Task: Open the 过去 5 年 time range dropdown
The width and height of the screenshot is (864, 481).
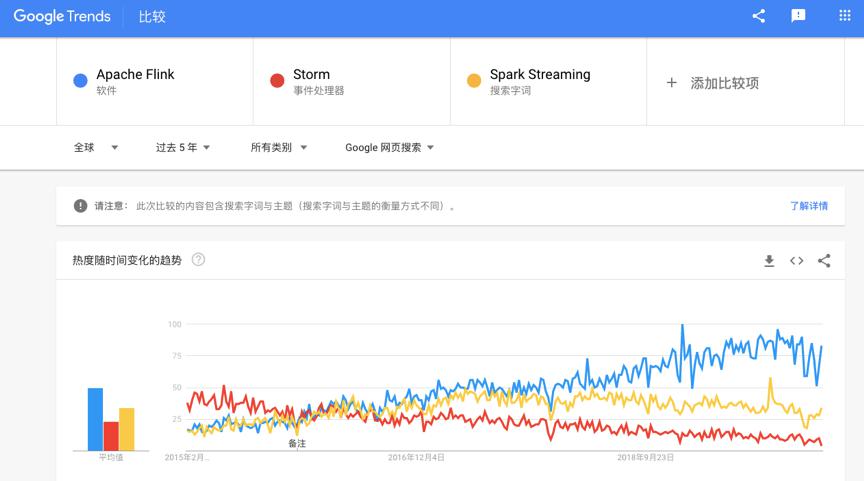Action: click(x=182, y=148)
